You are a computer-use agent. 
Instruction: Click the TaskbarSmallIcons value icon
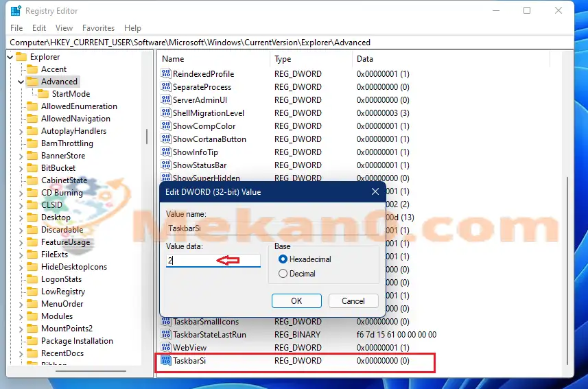166,322
